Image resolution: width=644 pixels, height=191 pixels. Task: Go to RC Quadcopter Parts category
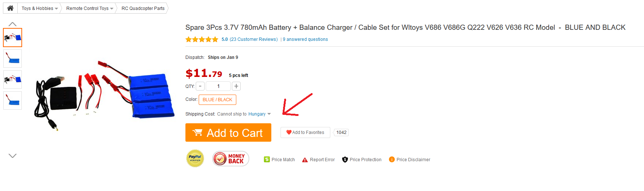(143, 8)
